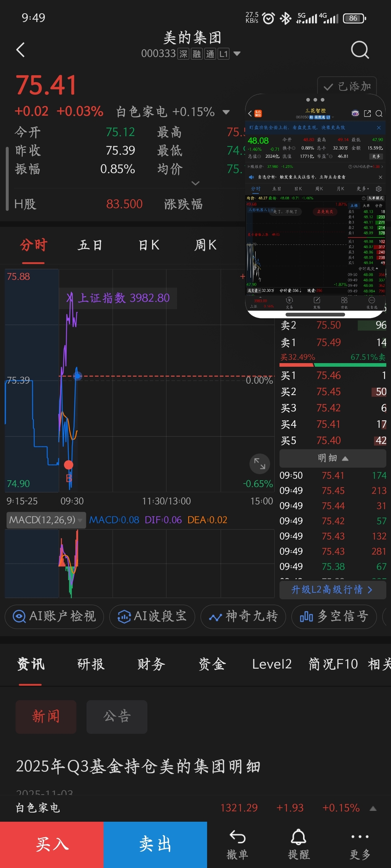Viewport: 391px width, 868px height.
Task: Switch to the 日K chart tab
Action: pyautogui.click(x=149, y=245)
